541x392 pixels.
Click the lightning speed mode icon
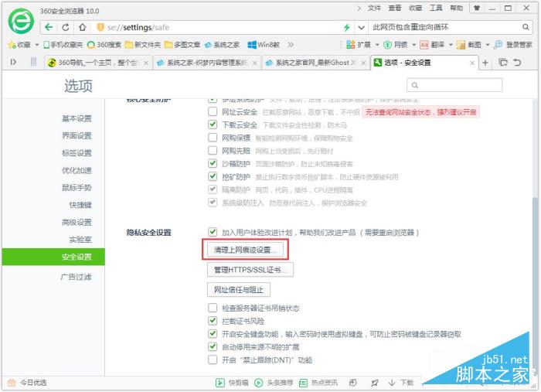(x=346, y=27)
